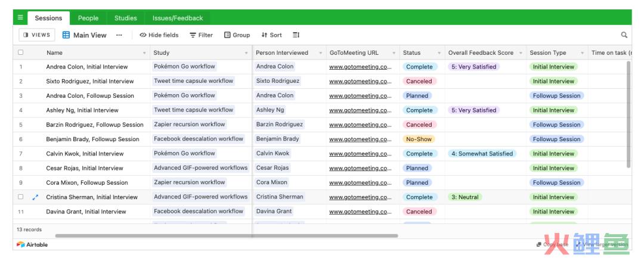Open the more options ellipsis beside Main View
Viewport: 644px width, 258px height.
pos(119,35)
